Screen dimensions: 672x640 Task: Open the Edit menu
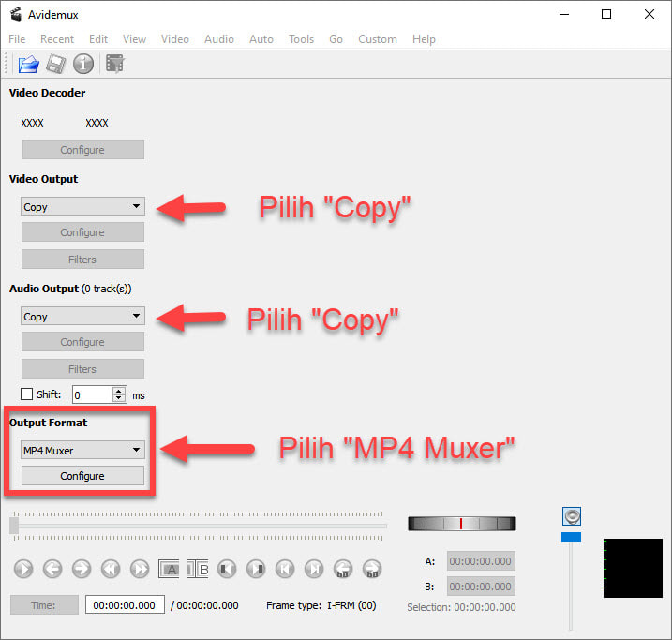[x=98, y=39]
